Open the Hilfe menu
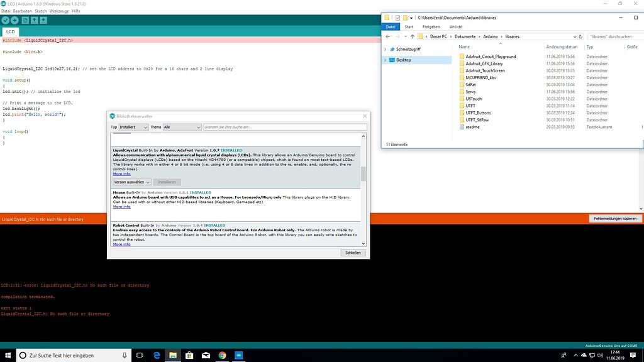The image size is (644, 362). (x=76, y=11)
